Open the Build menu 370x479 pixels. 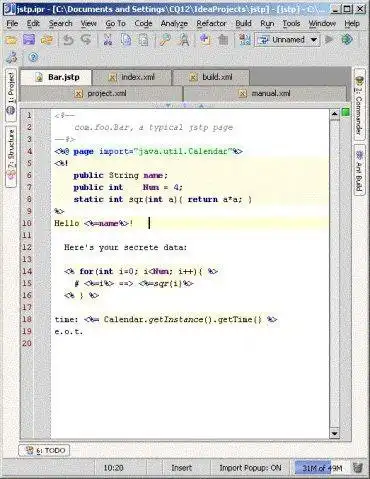point(243,23)
